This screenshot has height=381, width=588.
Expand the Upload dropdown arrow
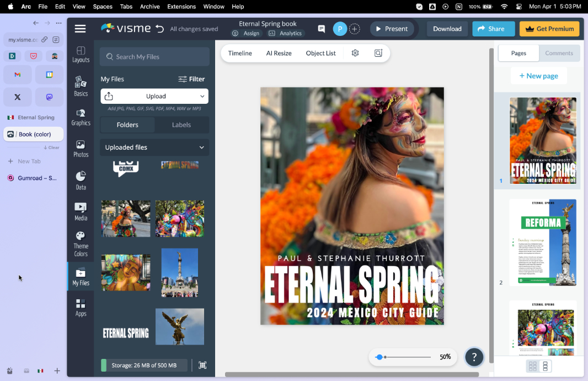(202, 97)
